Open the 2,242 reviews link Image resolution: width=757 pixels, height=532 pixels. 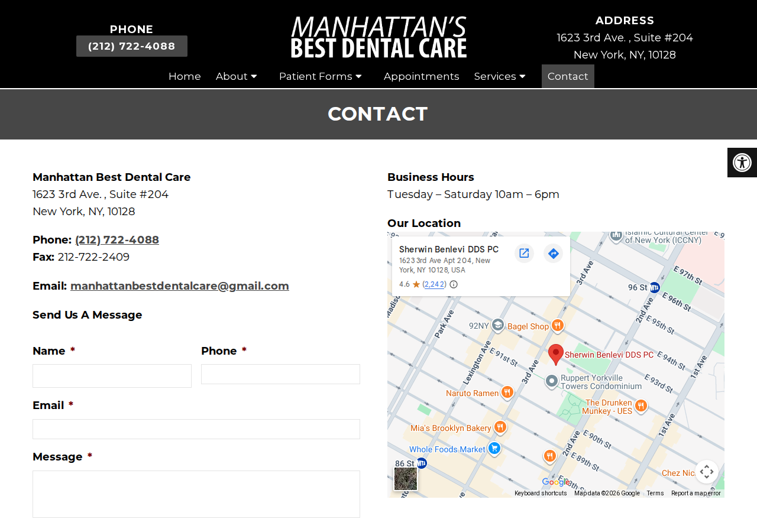click(434, 284)
